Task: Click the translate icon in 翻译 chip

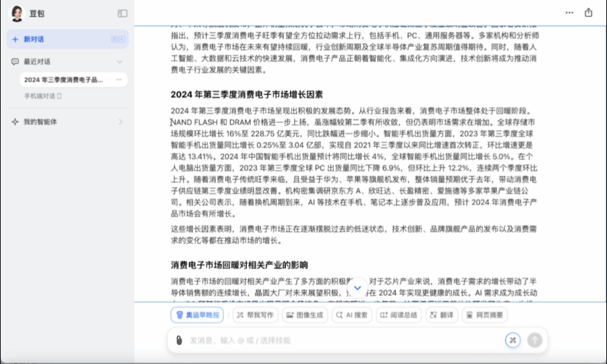Action: click(x=434, y=315)
